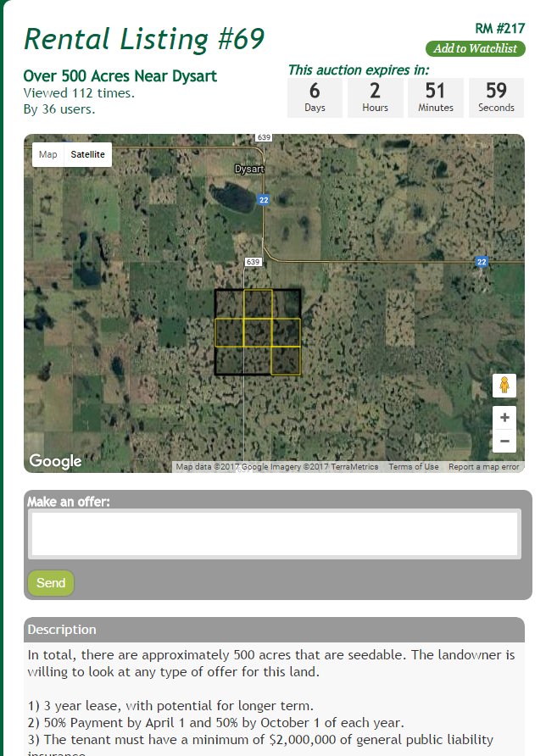Click the Over 500 Acres Near Dysart title
This screenshot has width=546, height=756.
120,75
